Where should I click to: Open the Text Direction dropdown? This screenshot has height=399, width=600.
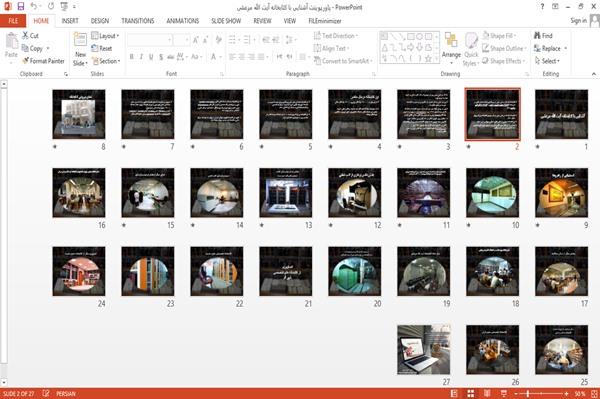[x=336, y=36]
